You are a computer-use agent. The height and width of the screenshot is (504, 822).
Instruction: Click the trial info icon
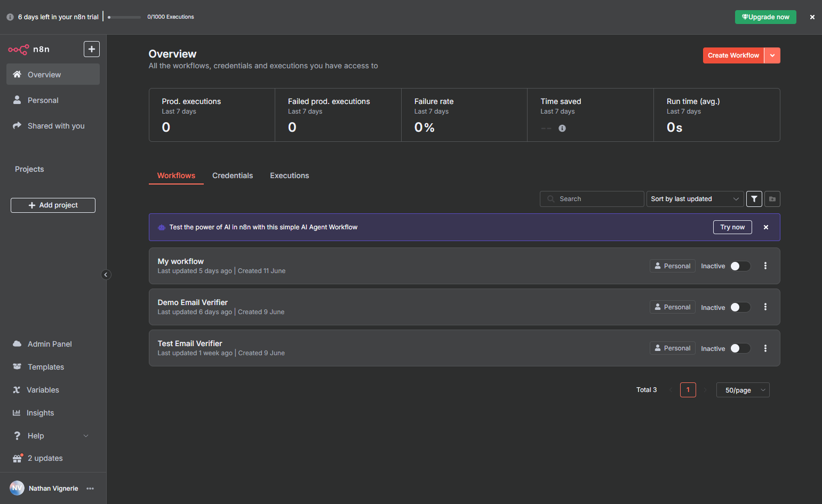pos(10,17)
